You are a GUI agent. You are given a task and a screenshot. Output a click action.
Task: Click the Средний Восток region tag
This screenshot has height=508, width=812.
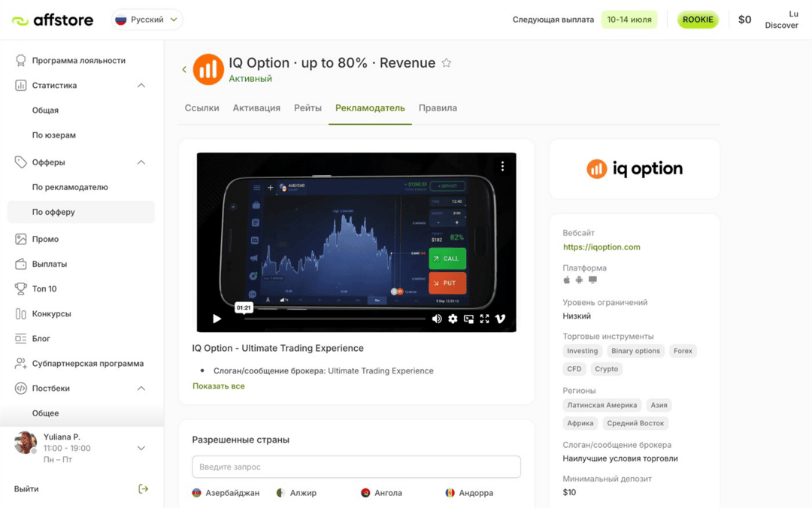click(x=635, y=423)
